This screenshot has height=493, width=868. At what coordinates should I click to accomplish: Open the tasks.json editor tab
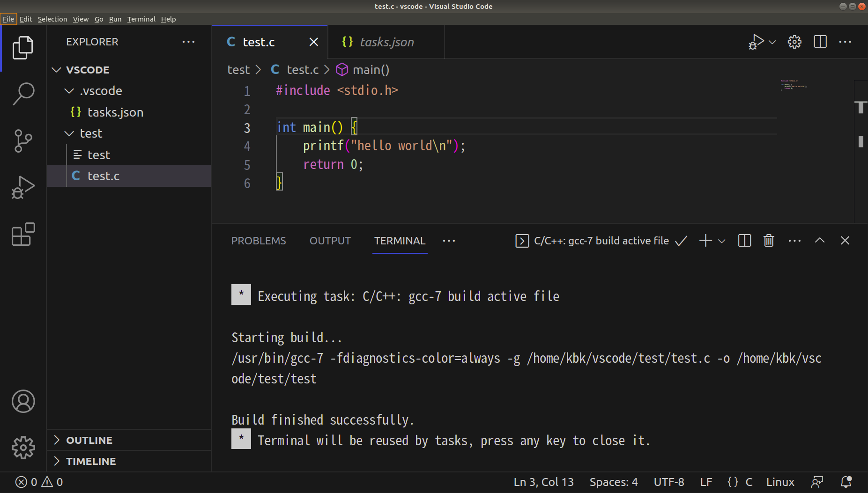[386, 42]
